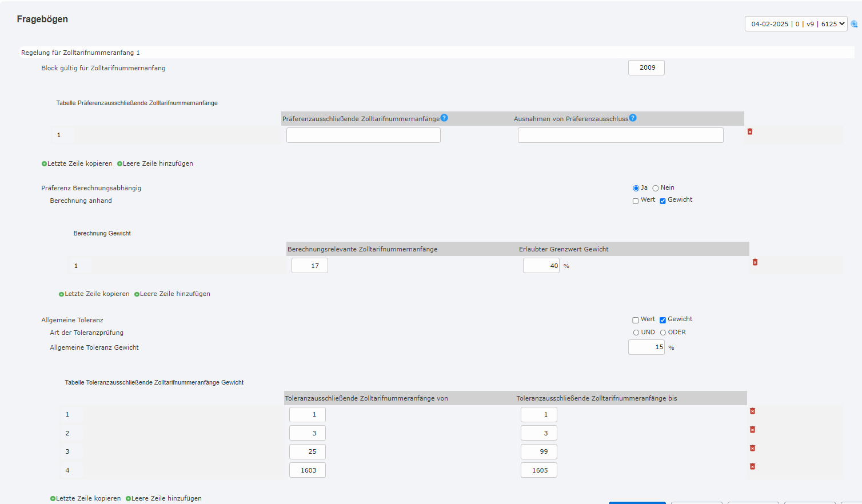
Task: Click Allgemeine Toleranz Gewicht field with 15
Action: click(646, 347)
